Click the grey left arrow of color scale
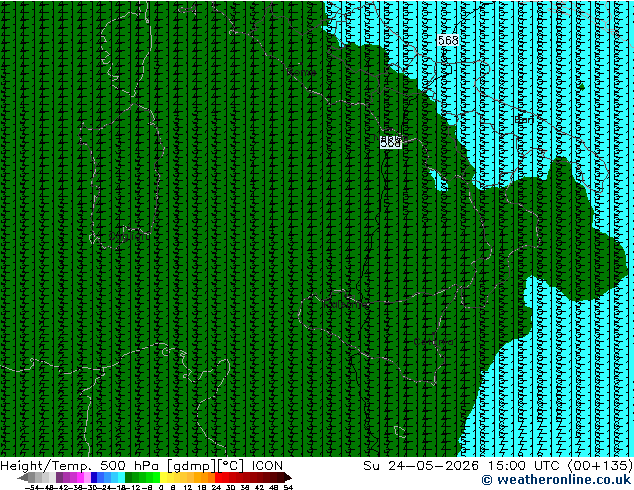Image resolution: width=634 pixels, height=490 pixels. (23, 478)
